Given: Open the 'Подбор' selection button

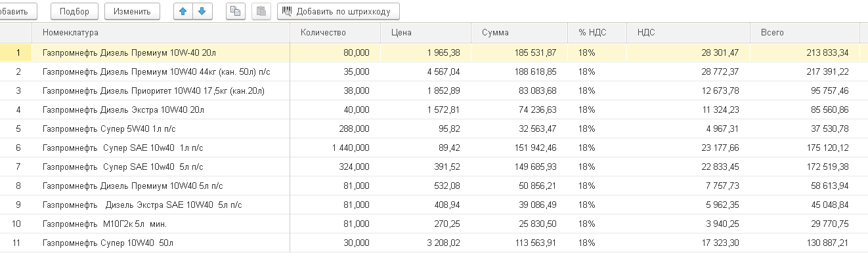Looking at the screenshot, I should pos(74,11).
